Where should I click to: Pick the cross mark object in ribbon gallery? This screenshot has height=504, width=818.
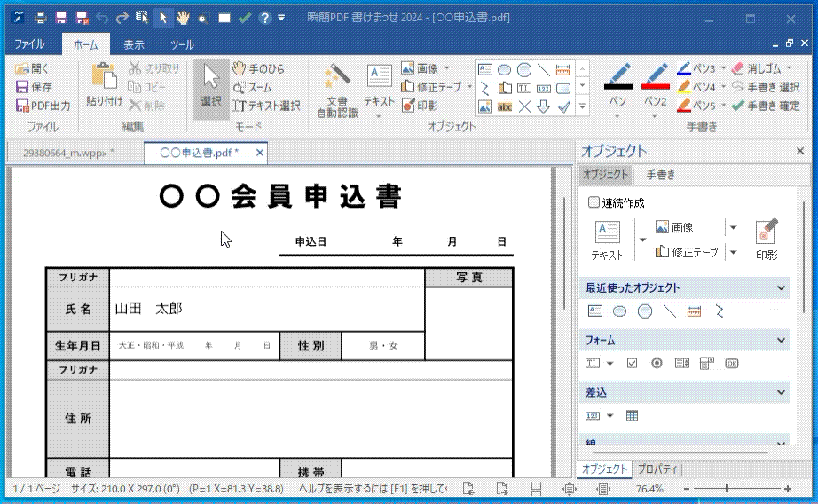[524, 107]
